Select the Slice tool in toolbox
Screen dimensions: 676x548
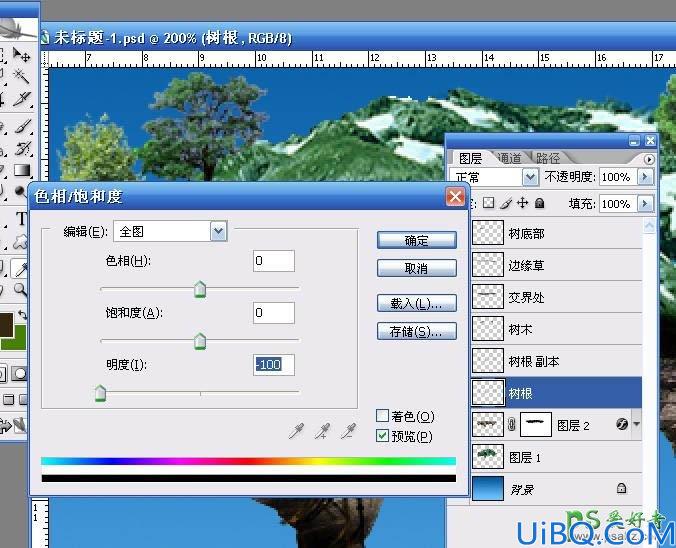[21, 99]
